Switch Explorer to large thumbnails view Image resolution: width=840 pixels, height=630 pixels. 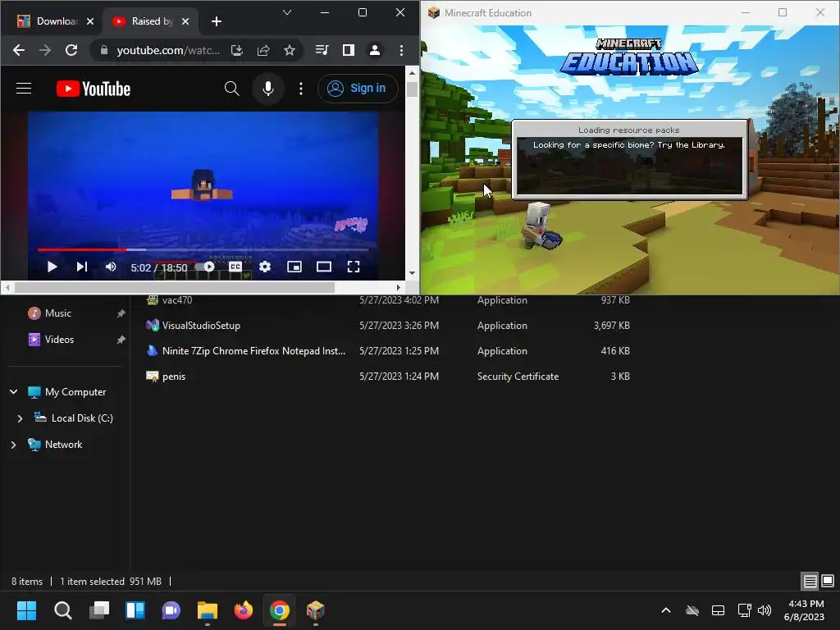pos(828,581)
